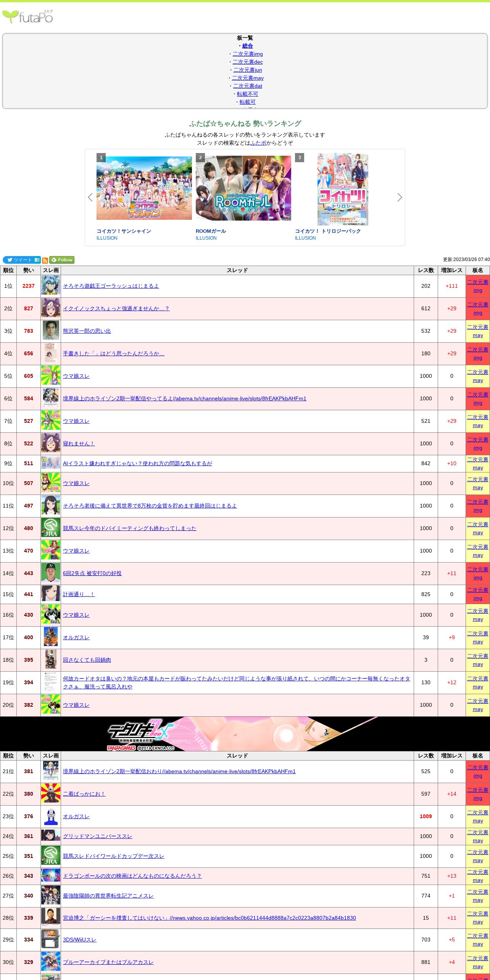The image size is (490, 980).
Task: Open 何故カードオタは臭いの thread
Action: pyautogui.click(x=237, y=682)
